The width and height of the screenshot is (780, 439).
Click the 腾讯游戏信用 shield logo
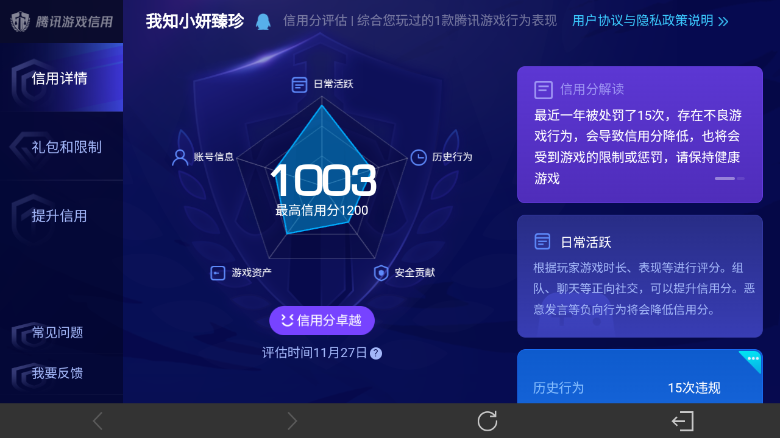coord(20,21)
